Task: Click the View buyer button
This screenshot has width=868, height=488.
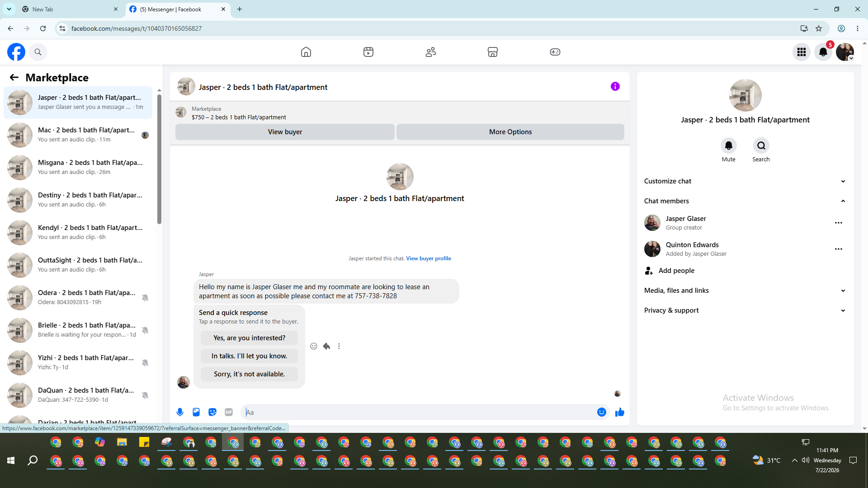Action: (x=285, y=132)
